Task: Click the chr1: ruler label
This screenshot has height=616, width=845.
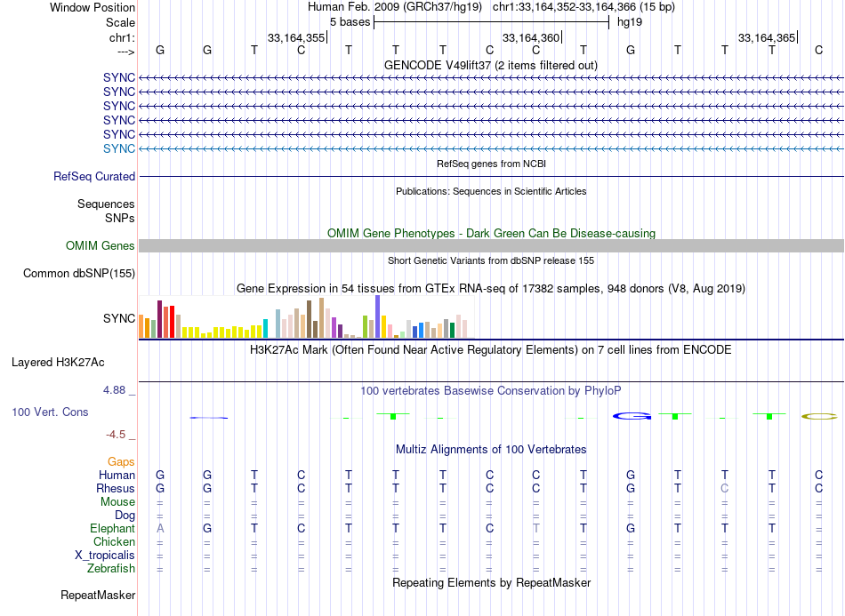Action: [122, 37]
